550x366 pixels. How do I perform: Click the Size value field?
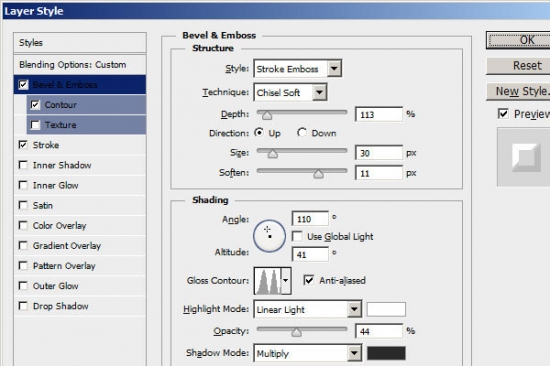tap(379, 153)
